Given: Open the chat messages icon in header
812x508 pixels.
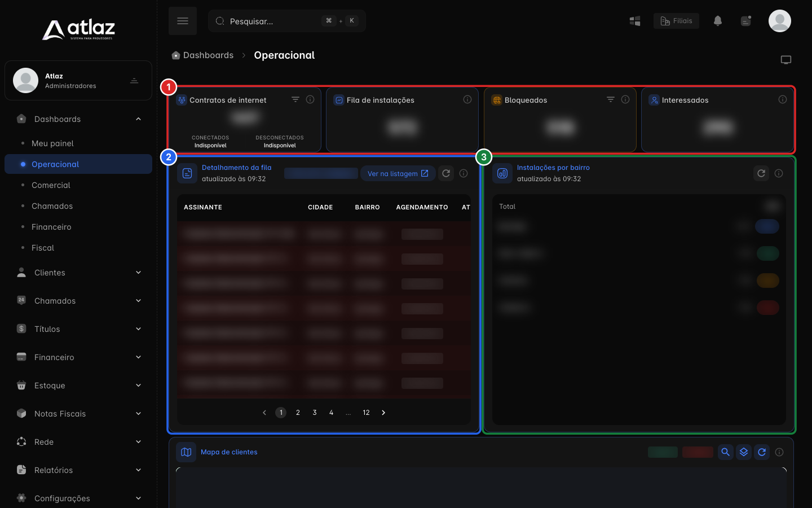Looking at the screenshot, I should coord(746,21).
